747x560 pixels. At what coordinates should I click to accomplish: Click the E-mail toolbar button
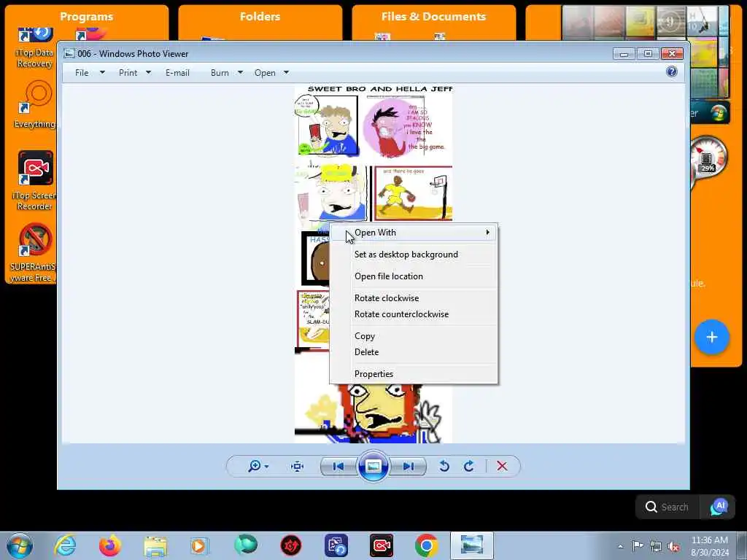point(178,73)
